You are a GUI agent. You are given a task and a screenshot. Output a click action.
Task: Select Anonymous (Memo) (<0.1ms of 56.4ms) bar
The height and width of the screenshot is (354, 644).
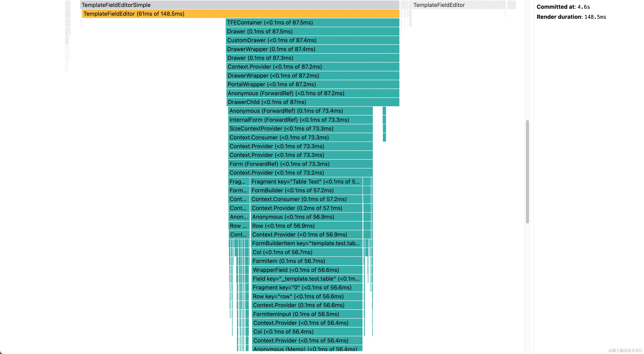pyautogui.click(x=307, y=348)
